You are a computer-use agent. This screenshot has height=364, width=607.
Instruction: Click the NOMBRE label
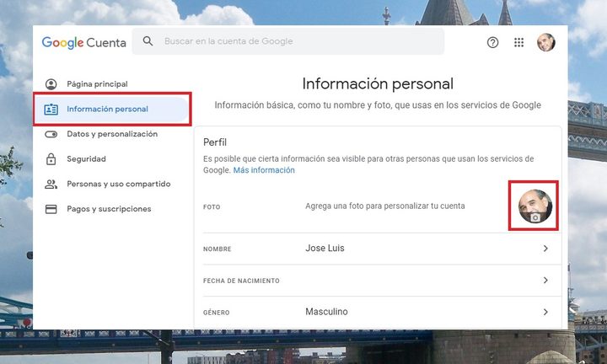coord(218,249)
